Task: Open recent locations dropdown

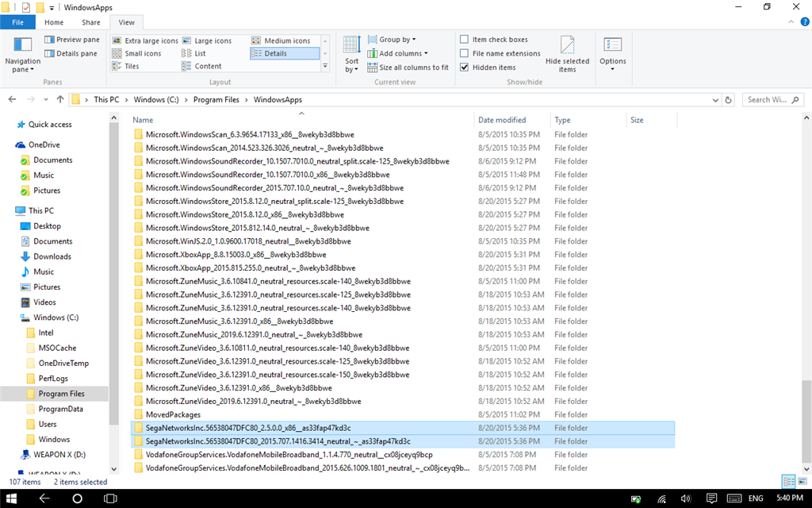Action: [46, 99]
